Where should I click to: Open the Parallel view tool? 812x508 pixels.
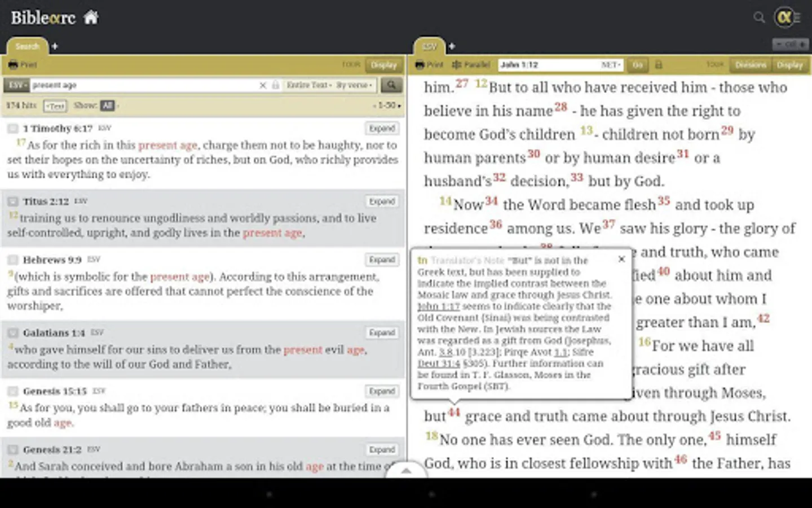[x=471, y=65]
